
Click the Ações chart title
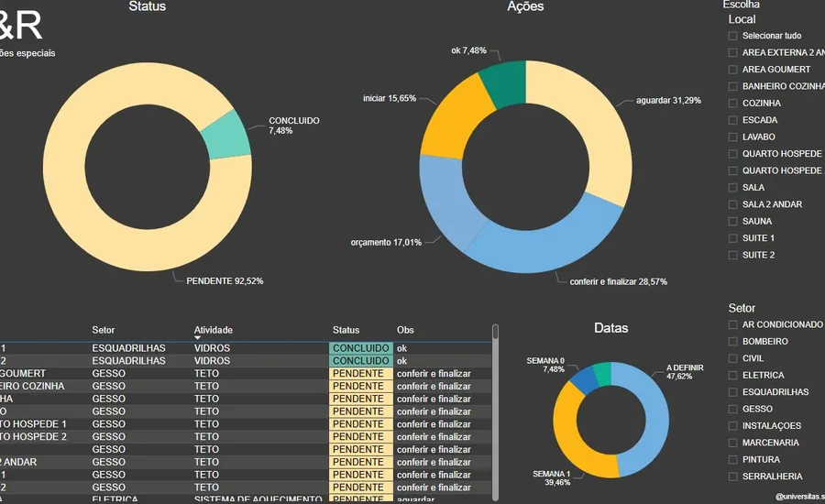[525, 6]
